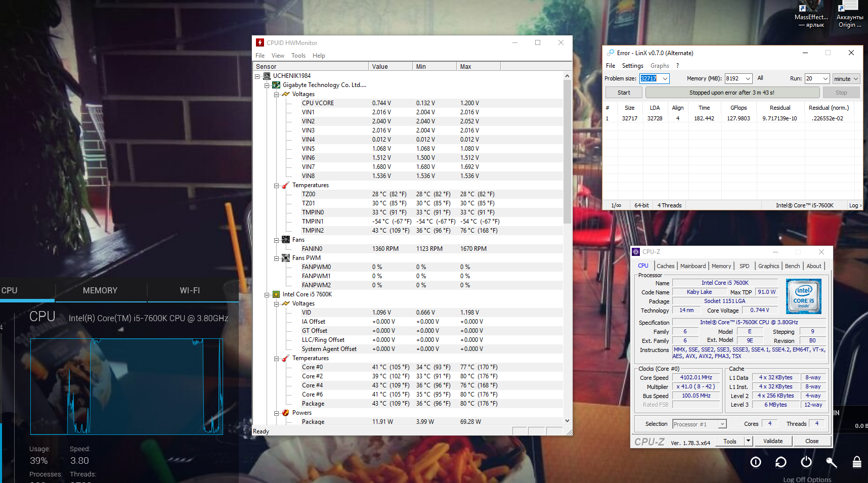Click the Gigabyte Temperatures thermometer icon
Viewport: 868px width, 483px height.
pyautogui.click(x=286, y=185)
